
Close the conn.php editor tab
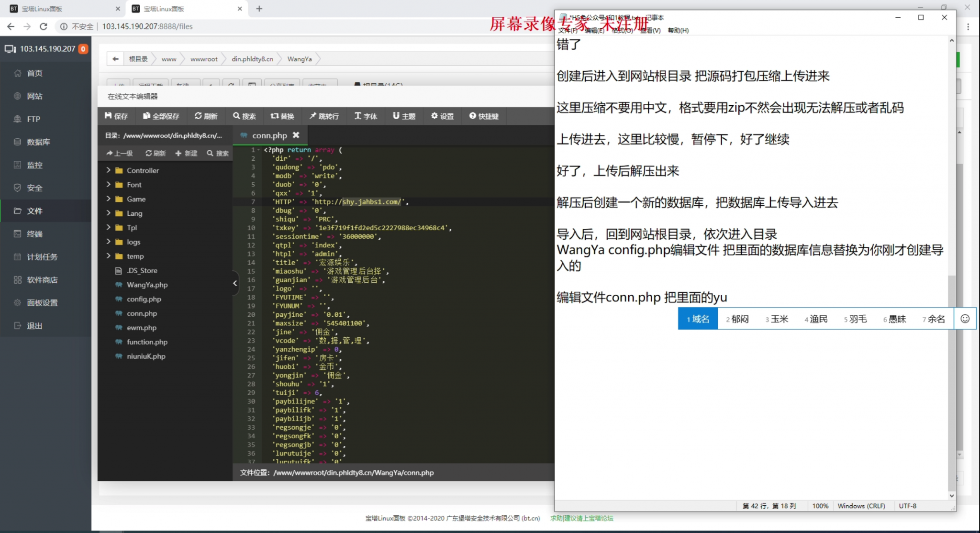tap(296, 135)
